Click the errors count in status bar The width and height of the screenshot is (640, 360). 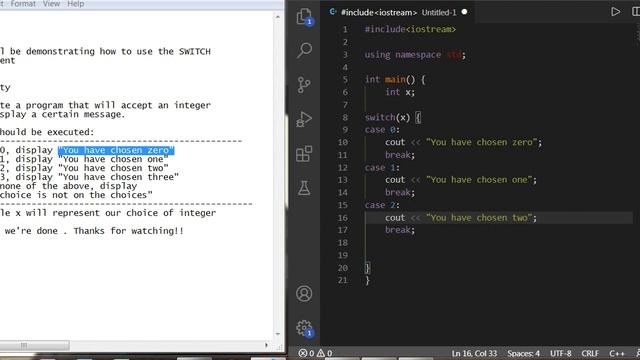coord(307,353)
